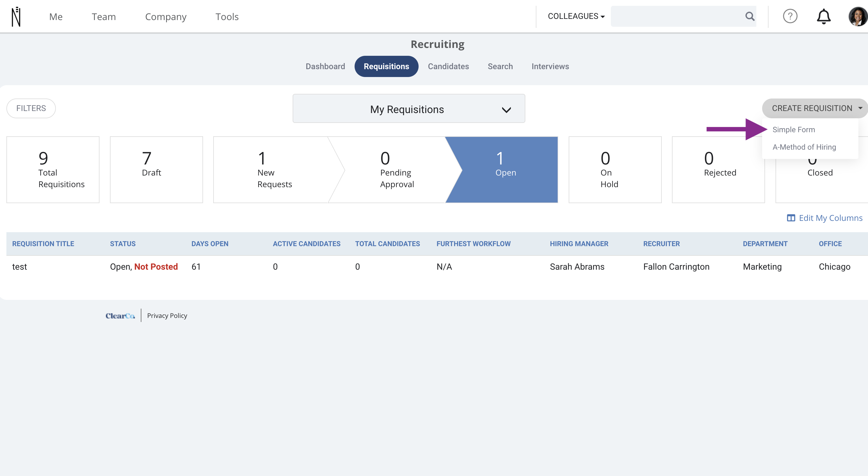Click the search magnifier icon
Viewport: 868px width, 476px height.
pos(750,16)
